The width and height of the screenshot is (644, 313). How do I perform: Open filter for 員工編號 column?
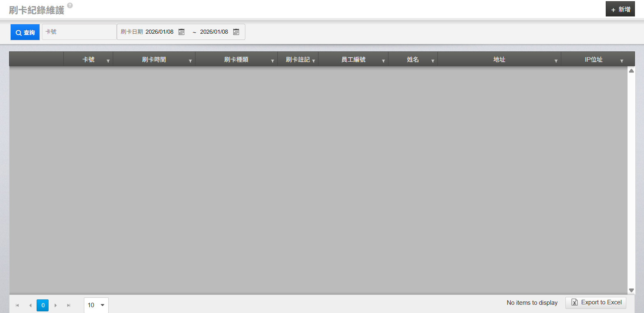coord(383,60)
